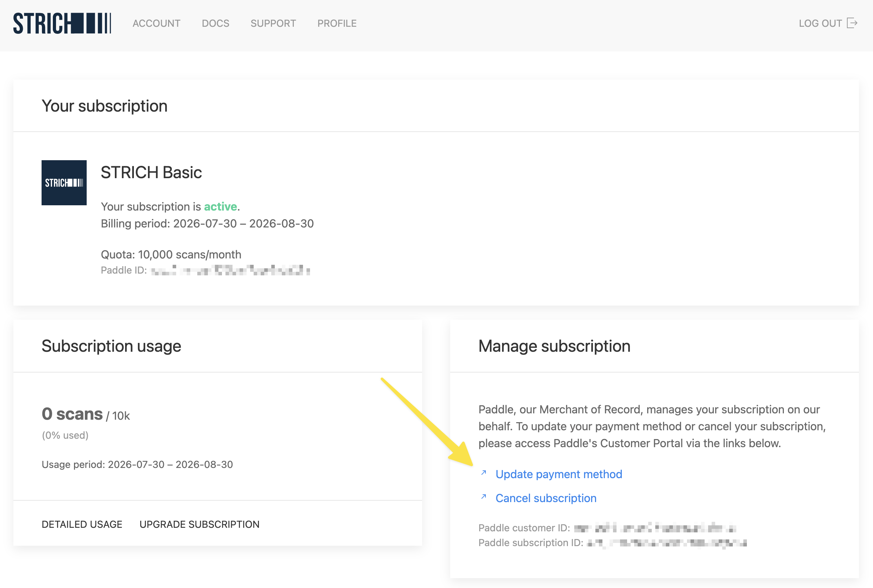Select the 'Paddle subscription ID:' label
Image resolution: width=873 pixels, height=588 pixels.
click(x=531, y=543)
